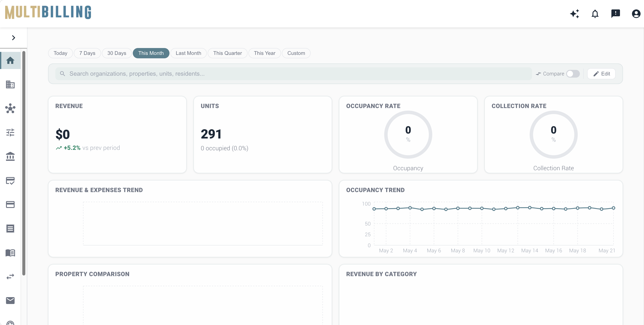The height and width of the screenshot is (325, 644).
Task: Open the transfer arrows sidebar icon
Action: pyautogui.click(x=10, y=277)
